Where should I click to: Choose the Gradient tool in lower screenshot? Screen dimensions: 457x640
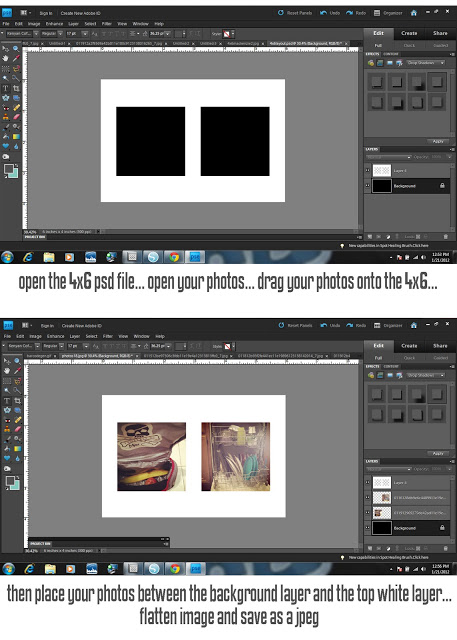17,449
